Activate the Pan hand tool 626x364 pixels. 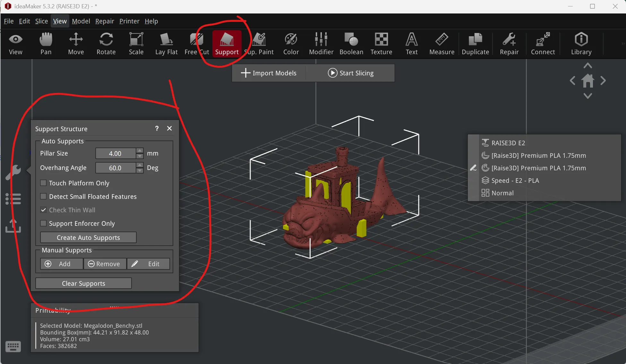[x=46, y=44]
